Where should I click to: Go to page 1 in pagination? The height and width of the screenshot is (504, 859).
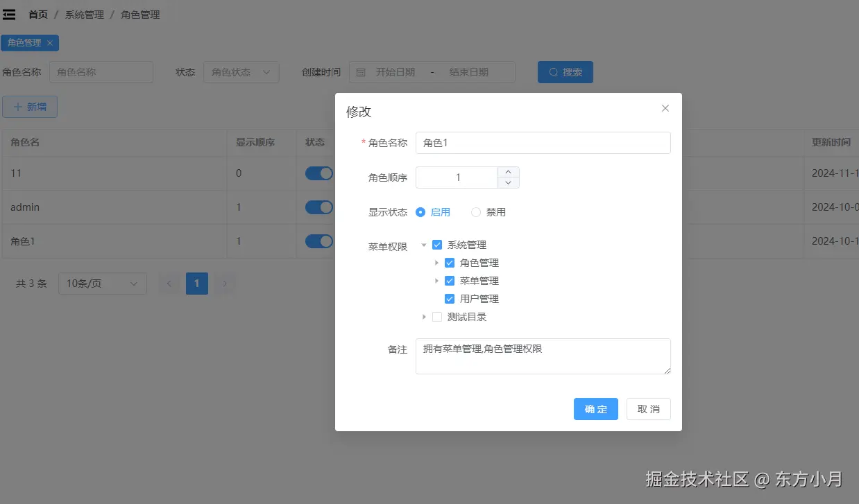197,284
